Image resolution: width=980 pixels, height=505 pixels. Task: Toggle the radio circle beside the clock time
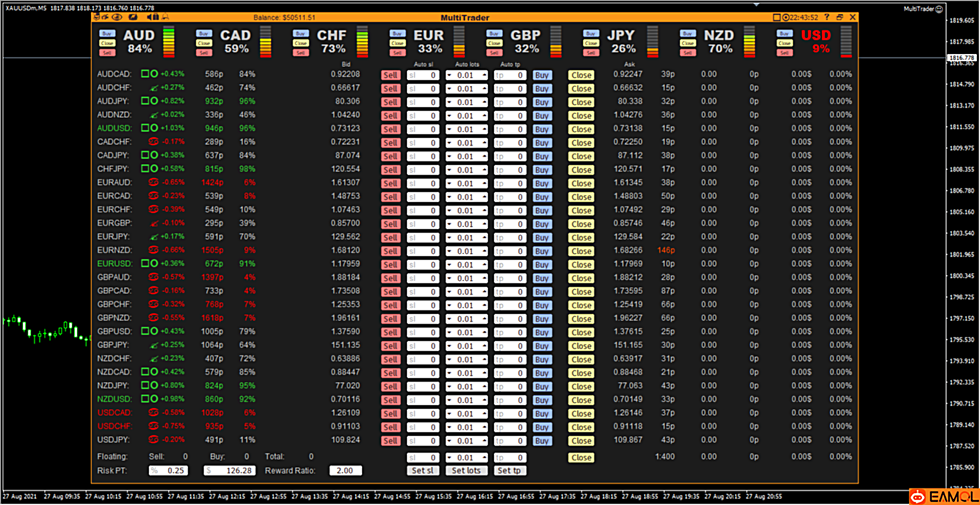[786, 17]
